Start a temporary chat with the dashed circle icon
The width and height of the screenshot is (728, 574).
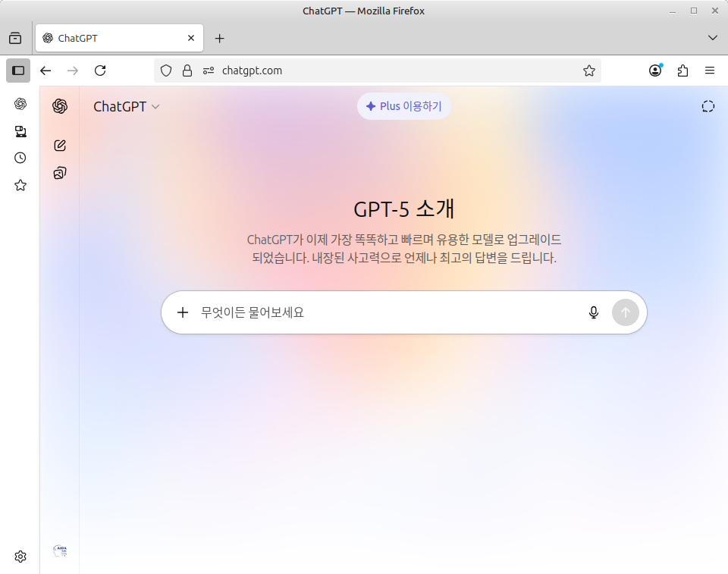708,106
